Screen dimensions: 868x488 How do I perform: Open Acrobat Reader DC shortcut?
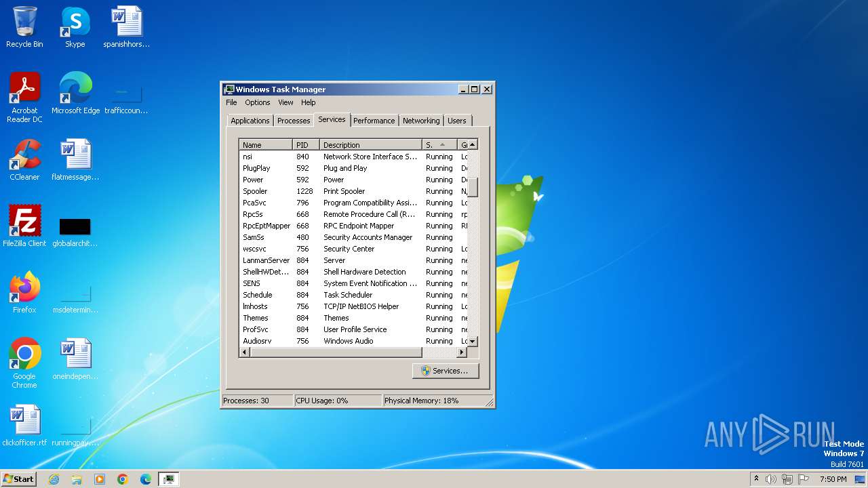click(x=24, y=97)
